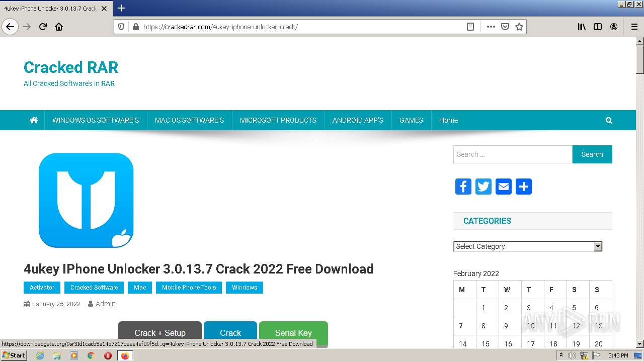Open Firefox account icon
This screenshot has height=362, width=644.
[x=614, y=27]
